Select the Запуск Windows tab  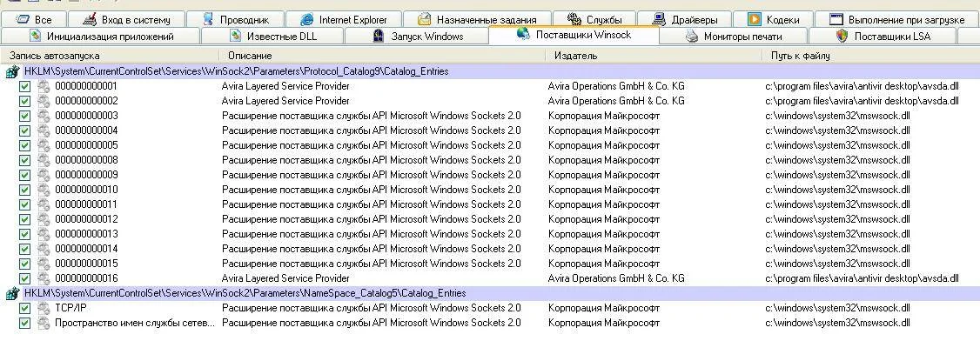pyautogui.click(x=418, y=37)
